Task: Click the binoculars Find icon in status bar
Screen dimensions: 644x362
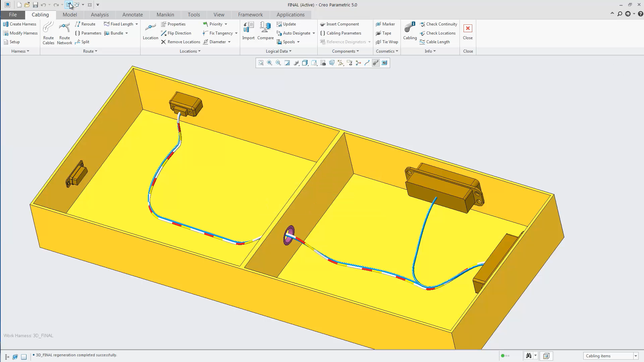Action: (x=529, y=356)
